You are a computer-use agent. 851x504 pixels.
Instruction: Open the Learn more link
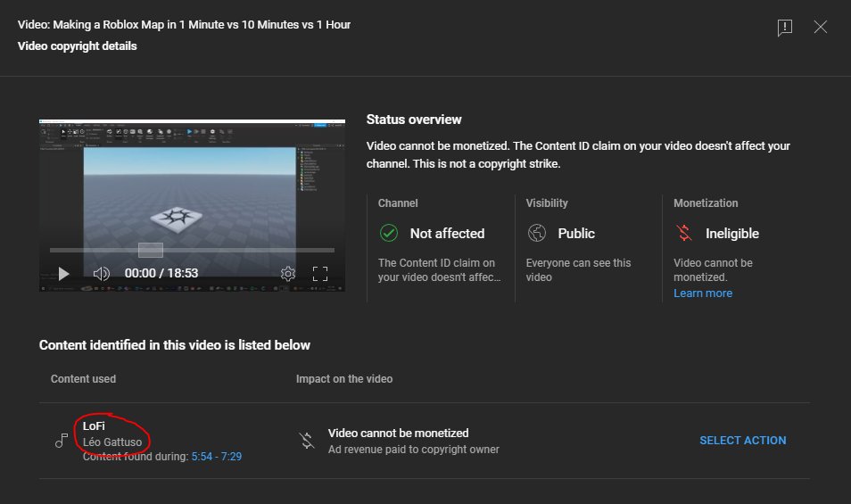coord(703,293)
